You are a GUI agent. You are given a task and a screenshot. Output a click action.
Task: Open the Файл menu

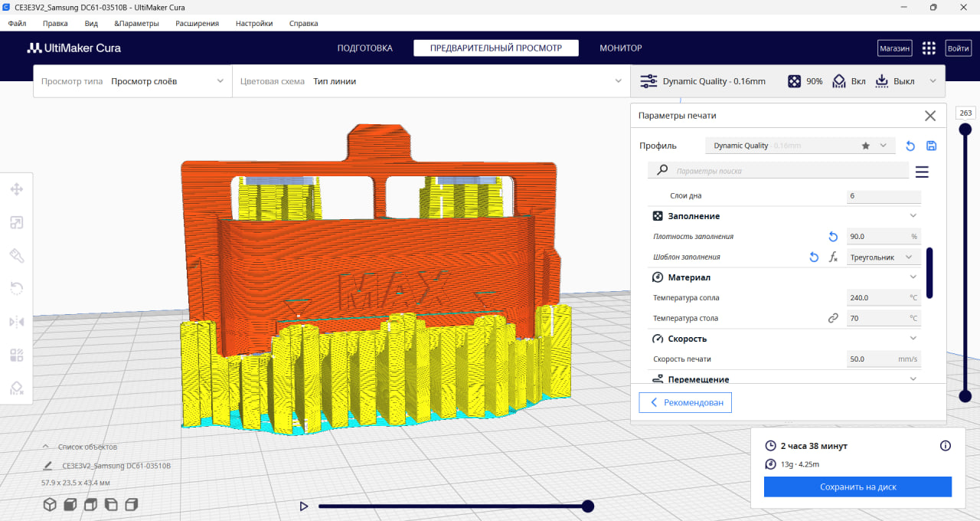[17, 23]
